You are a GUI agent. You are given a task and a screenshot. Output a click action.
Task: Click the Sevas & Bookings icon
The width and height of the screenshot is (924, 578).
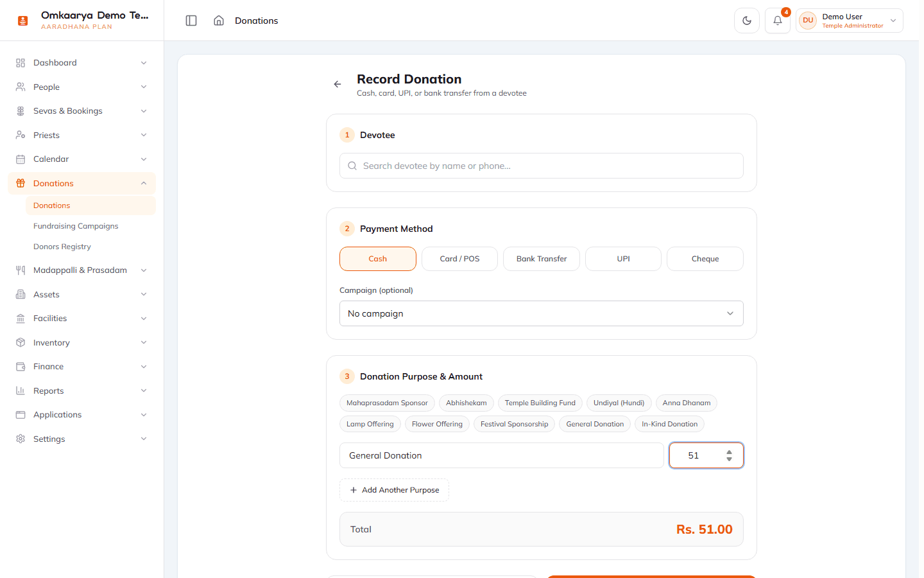[x=21, y=111]
